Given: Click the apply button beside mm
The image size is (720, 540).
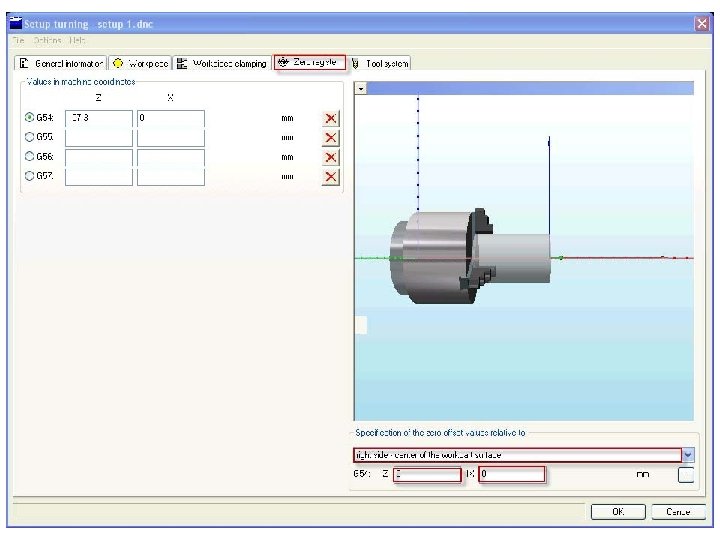Looking at the screenshot, I should [x=686, y=475].
